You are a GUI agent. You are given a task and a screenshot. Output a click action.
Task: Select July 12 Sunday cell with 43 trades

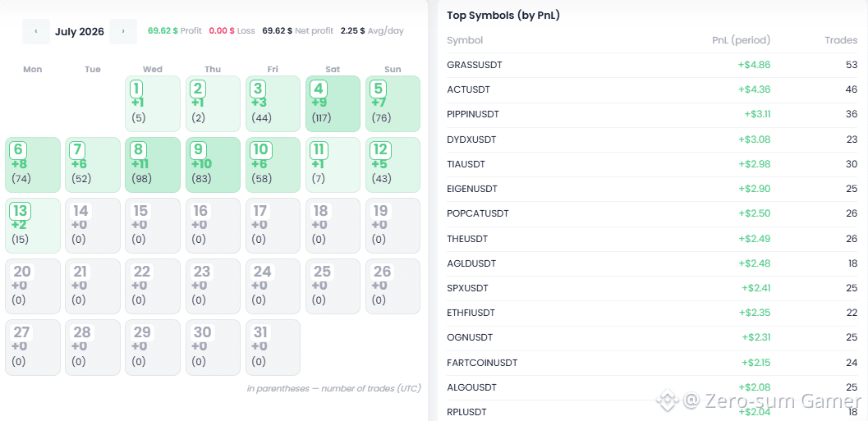(393, 165)
